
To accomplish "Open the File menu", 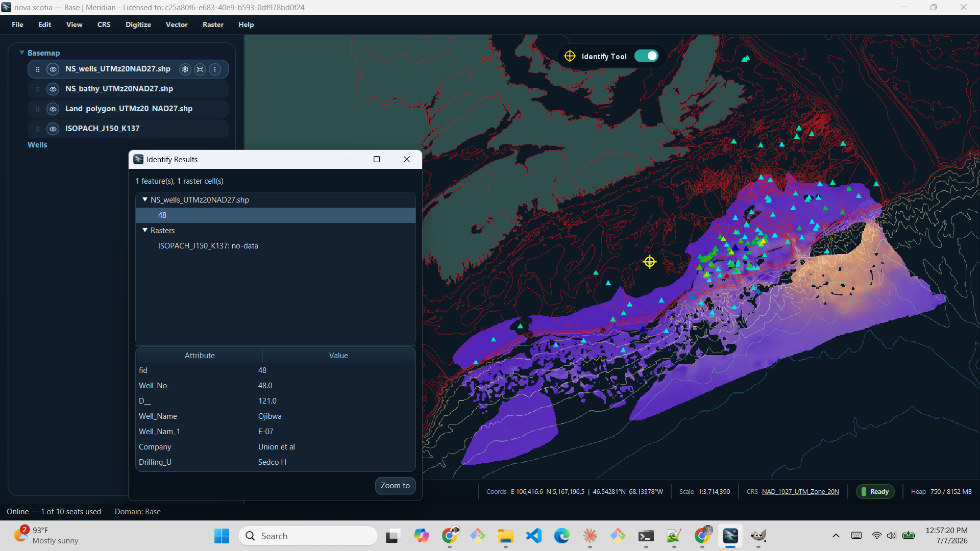I will pyautogui.click(x=17, y=24).
